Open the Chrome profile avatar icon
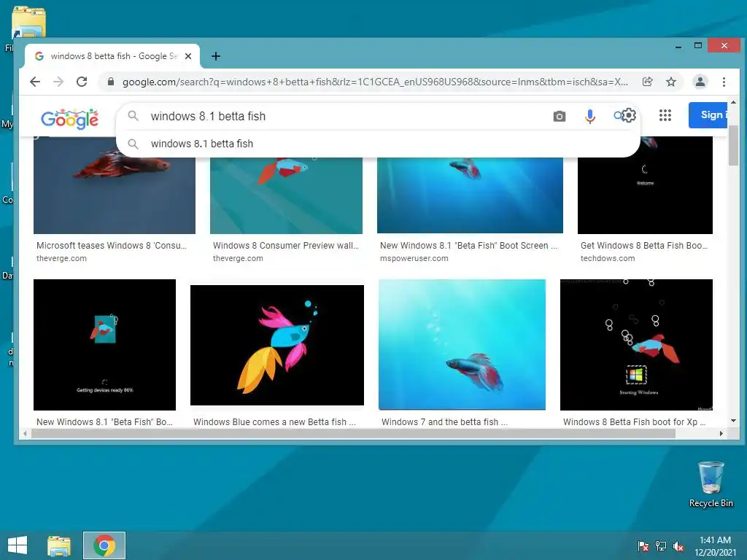747x560 pixels. [x=700, y=82]
